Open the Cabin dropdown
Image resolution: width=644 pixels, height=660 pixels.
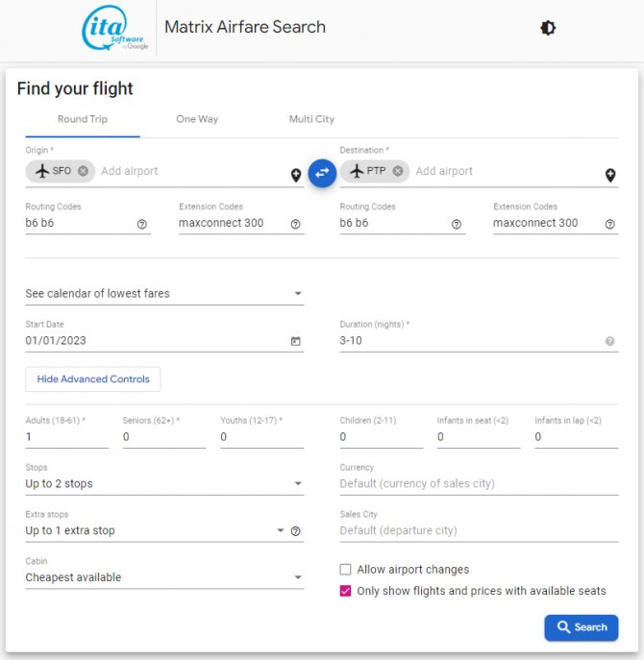(x=163, y=577)
